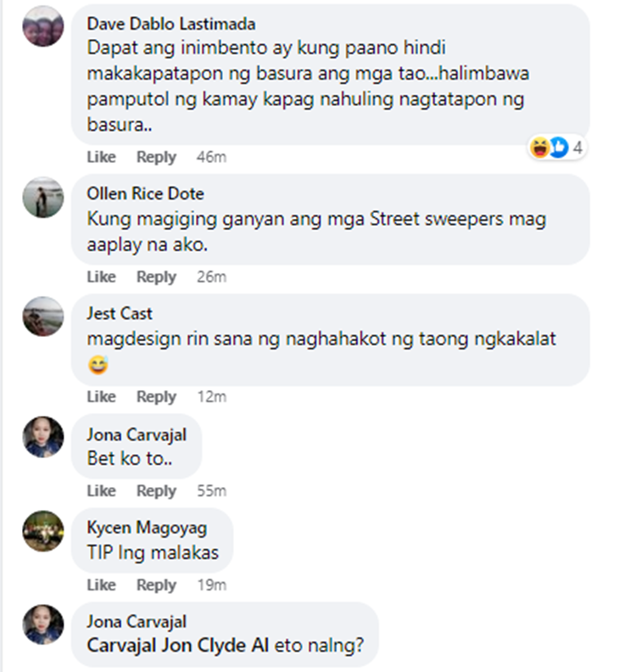The width and height of the screenshot is (636, 672).
Task: Like Jest Cast's comment
Action: tap(102, 396)
